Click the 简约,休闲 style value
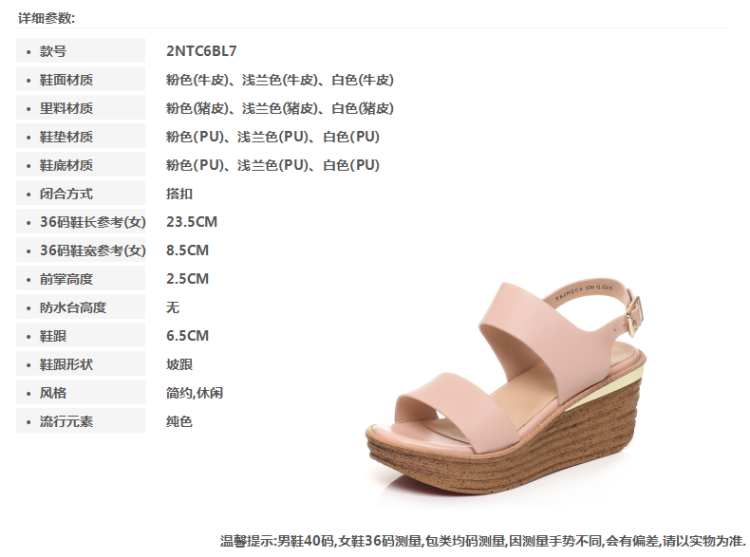The height and width of the screenshot is (557, 750). tap(195, 393)
